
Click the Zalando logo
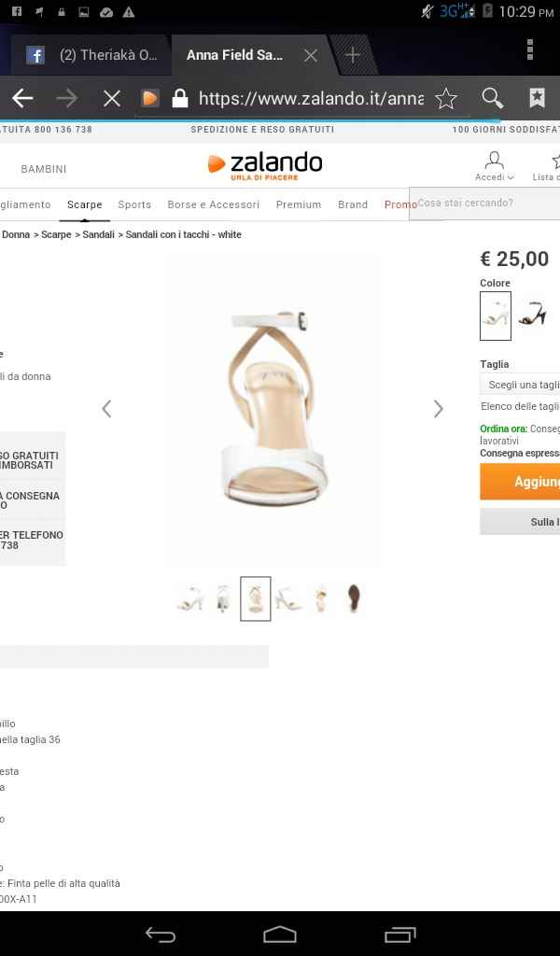266,163
